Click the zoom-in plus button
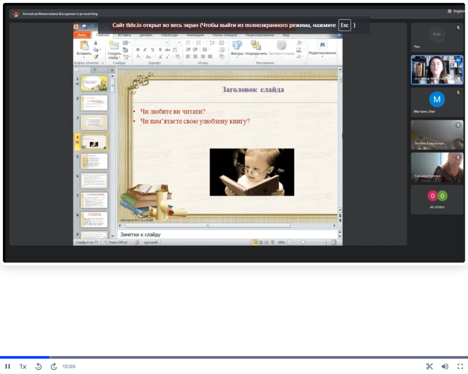The height and width of the screenshot is (374, 468). click(326, 242)
